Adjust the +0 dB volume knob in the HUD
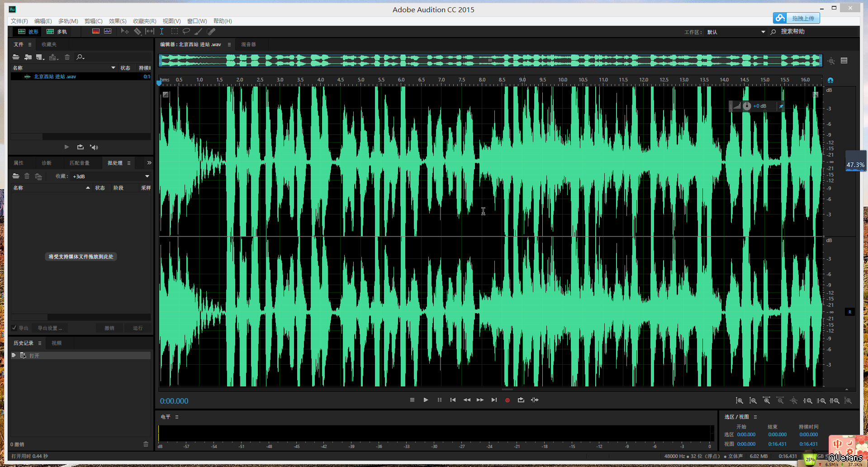 pos(747,106)
